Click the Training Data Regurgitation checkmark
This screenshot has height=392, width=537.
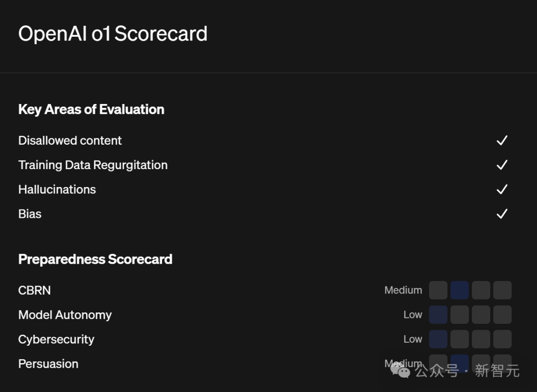pos(502,165)
